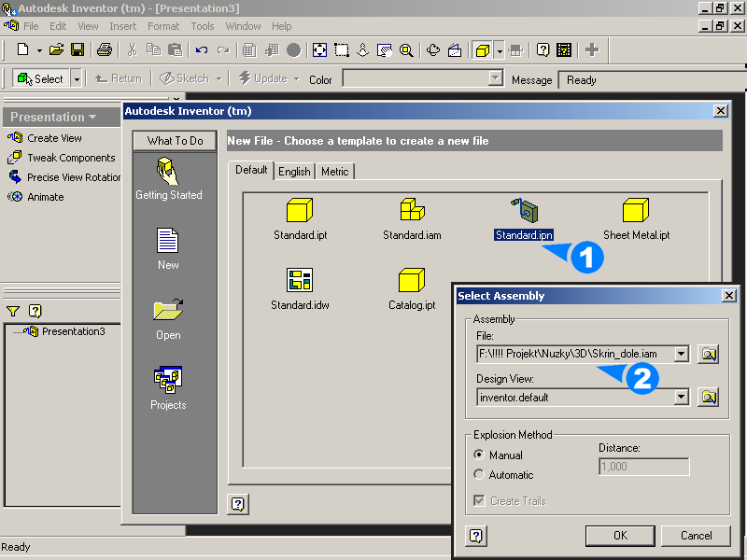Open the New document dropdown arrow
747x560 pixels.
point(39,50)
